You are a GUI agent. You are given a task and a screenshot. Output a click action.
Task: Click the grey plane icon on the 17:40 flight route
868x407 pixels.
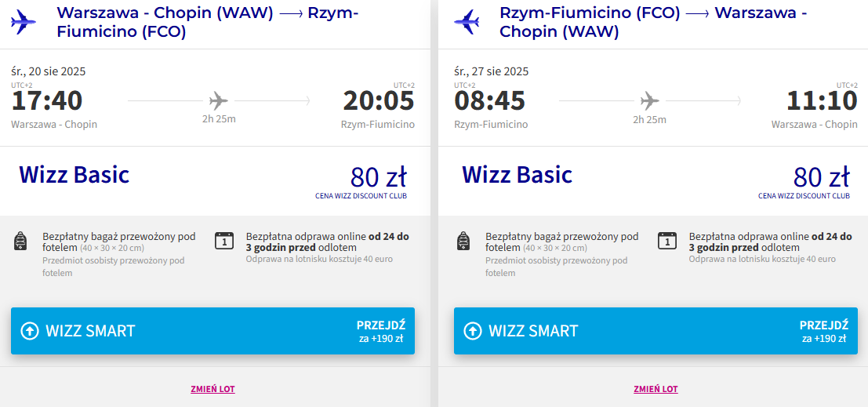click(219, 101)
